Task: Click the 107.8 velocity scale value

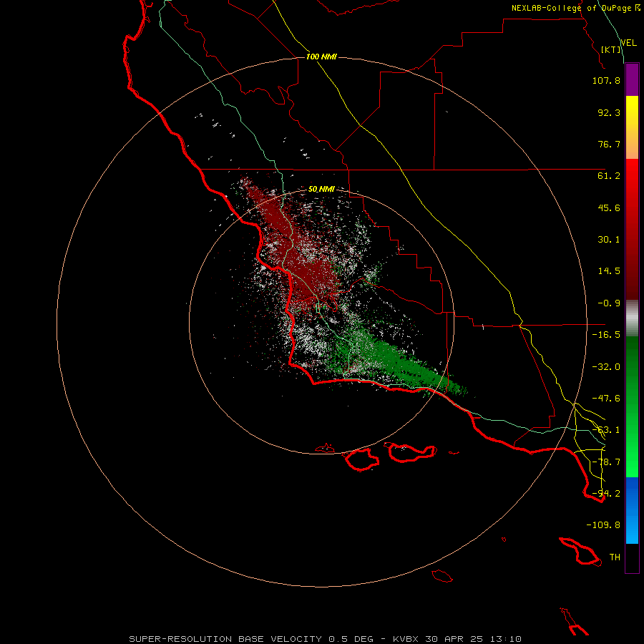Action: point(606,80)
